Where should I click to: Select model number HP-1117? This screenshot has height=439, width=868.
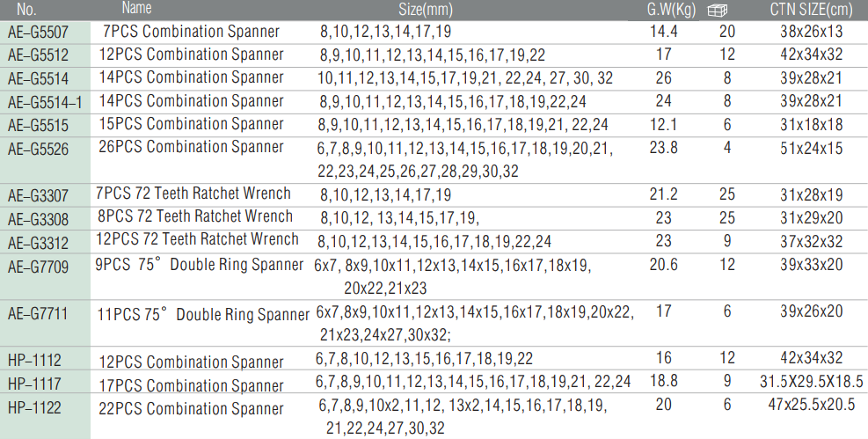[x=34, y=384]
